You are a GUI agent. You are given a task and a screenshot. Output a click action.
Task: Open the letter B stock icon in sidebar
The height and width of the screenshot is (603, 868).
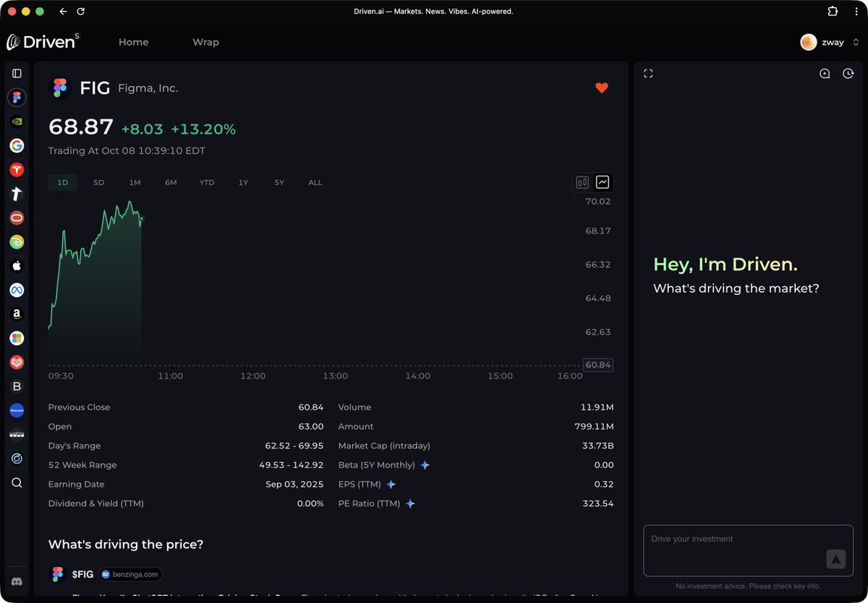click(17, 387)
